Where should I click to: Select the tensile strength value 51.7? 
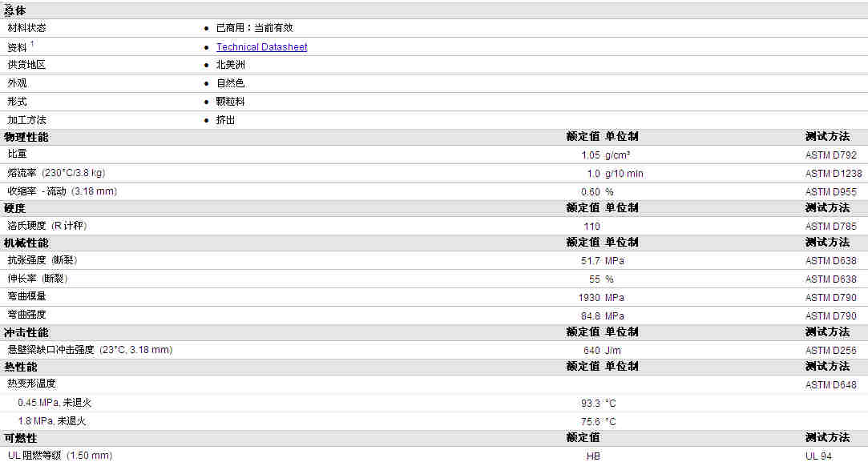click(x=591, y=260)
